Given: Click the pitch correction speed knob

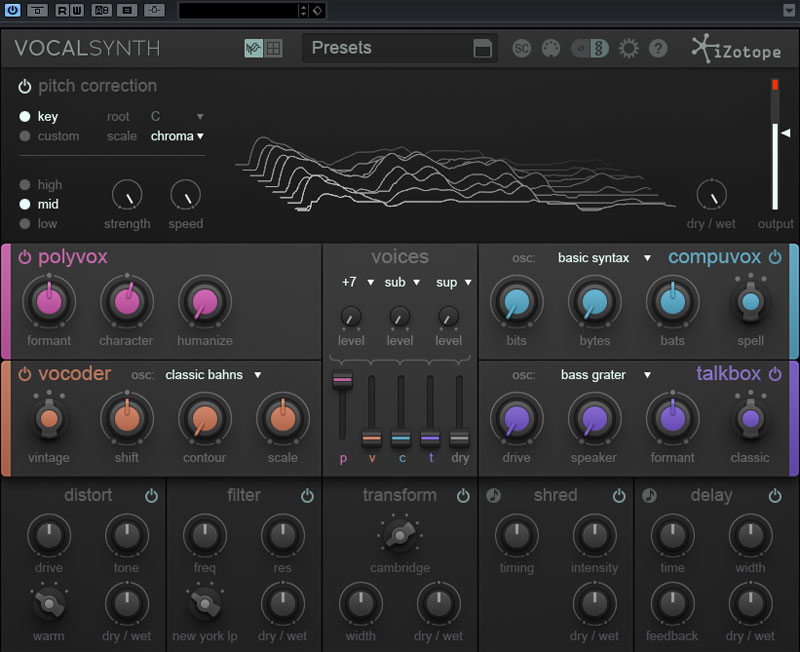Looking at the screenshot, I should point(186,194).
